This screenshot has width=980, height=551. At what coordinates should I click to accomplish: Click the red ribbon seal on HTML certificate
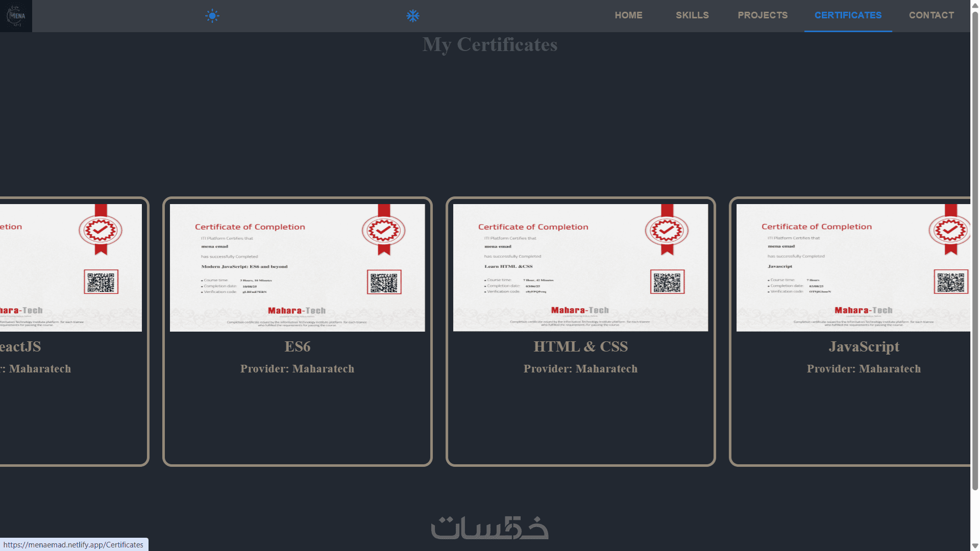[667, 231]
